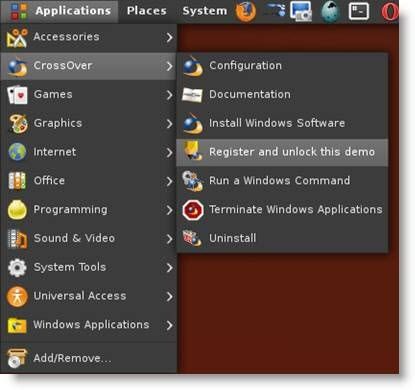Image resolution: width=415 pixels, height=390 pixels.
Task: Click the Add/Remove package icon
Action: pyautogui.click(x=17, y=358)
